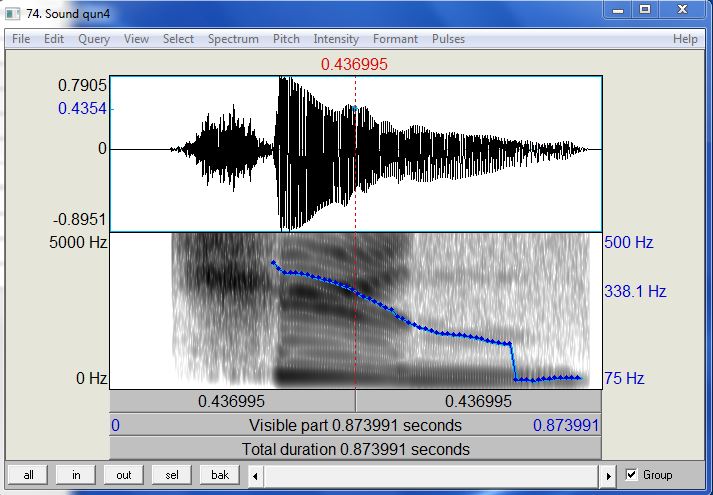
Task: Open the Formant menu
Action: [395, 39]
